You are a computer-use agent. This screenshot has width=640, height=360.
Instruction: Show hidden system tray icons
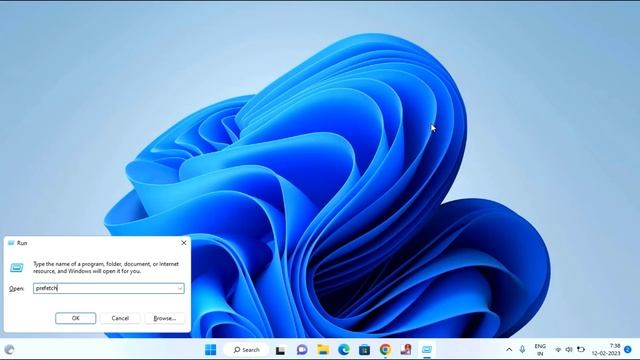(x=509, y=350)
